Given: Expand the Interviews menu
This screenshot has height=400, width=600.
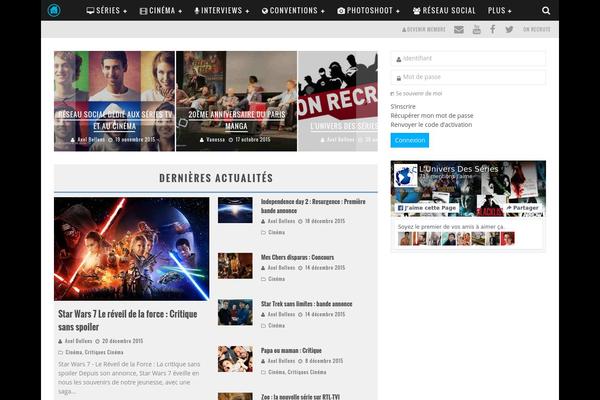Looking at the screenshot, I should [x=222, y=11].
